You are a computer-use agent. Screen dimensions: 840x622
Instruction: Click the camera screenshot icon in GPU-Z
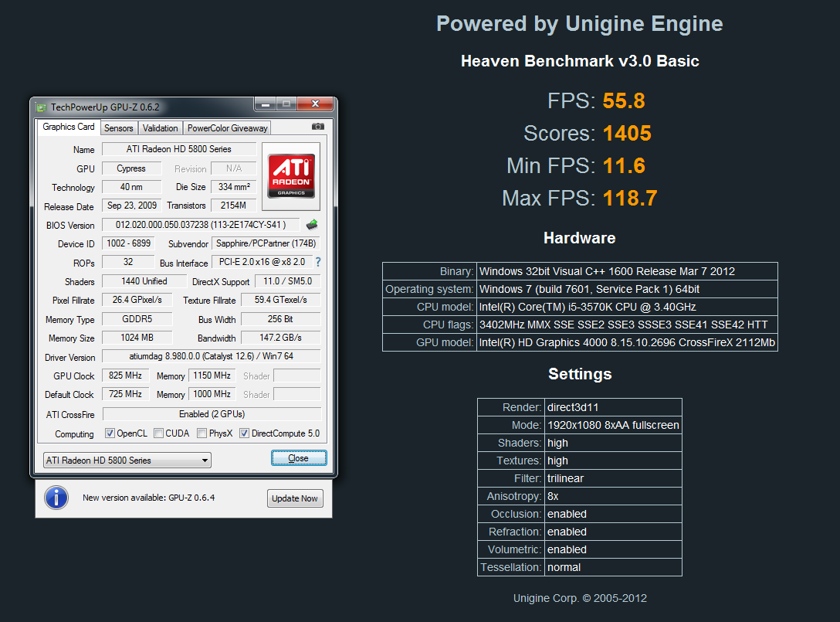point(317,127)
